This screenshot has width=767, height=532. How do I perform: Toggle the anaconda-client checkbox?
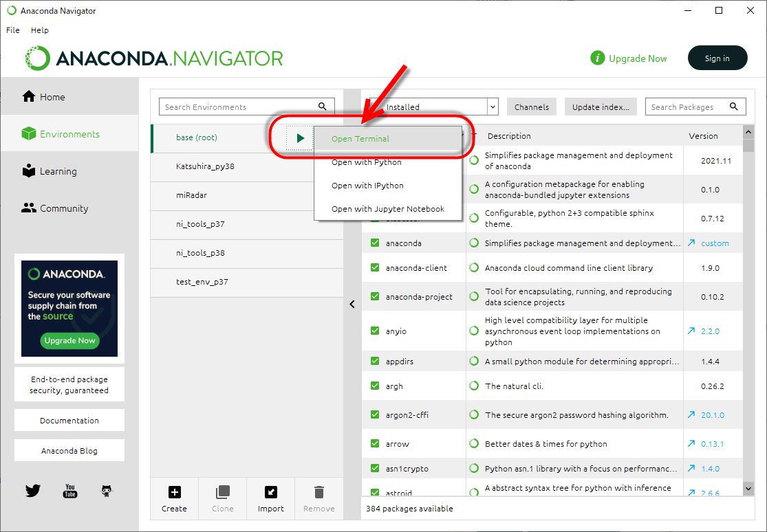click(x=375, y=267)
